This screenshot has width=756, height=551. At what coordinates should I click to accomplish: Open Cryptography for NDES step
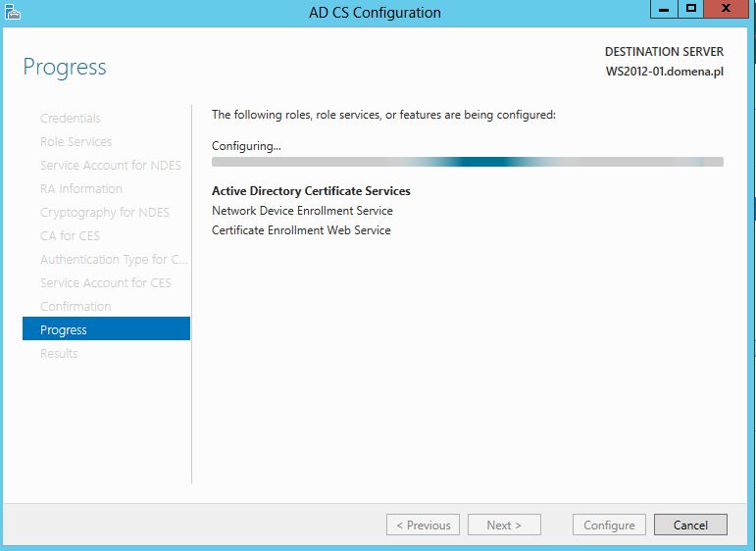(105, 213)
